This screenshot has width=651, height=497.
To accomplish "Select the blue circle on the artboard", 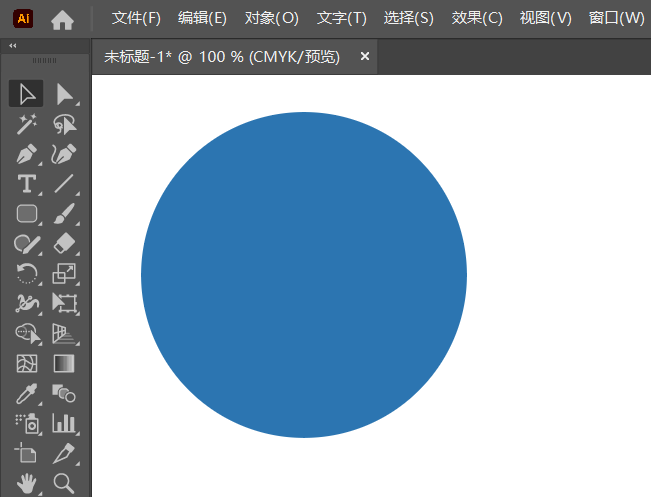I will click(304, 275).
